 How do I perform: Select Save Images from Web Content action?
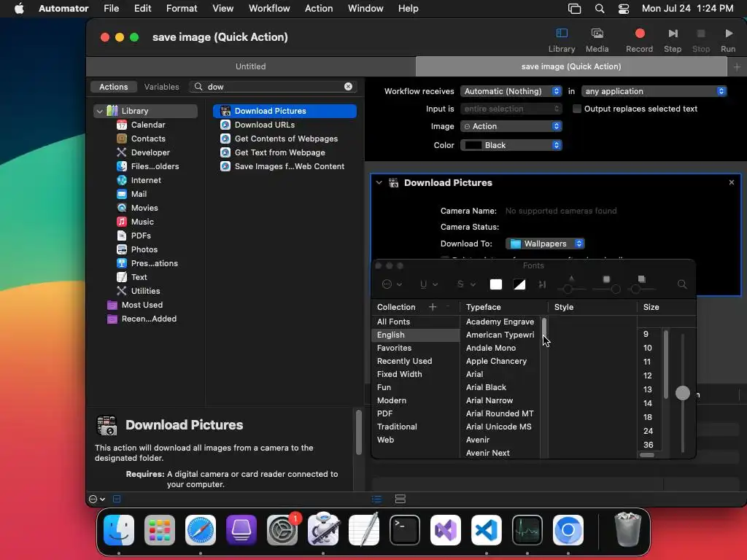[x=289, y=166]
